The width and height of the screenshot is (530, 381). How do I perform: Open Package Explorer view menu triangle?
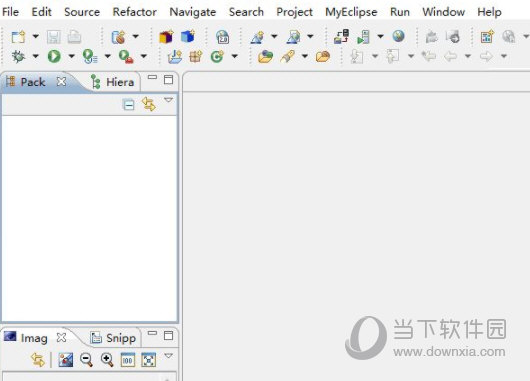point(168,100)
